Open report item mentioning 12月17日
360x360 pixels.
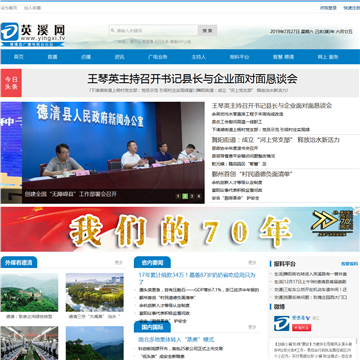coord(310,282)
